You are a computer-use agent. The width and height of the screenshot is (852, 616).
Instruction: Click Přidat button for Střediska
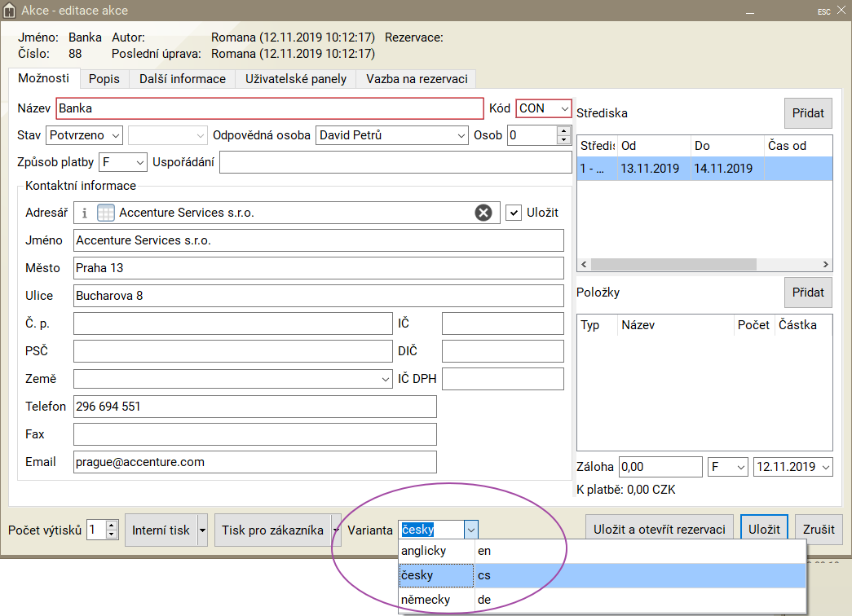point(808,113)
